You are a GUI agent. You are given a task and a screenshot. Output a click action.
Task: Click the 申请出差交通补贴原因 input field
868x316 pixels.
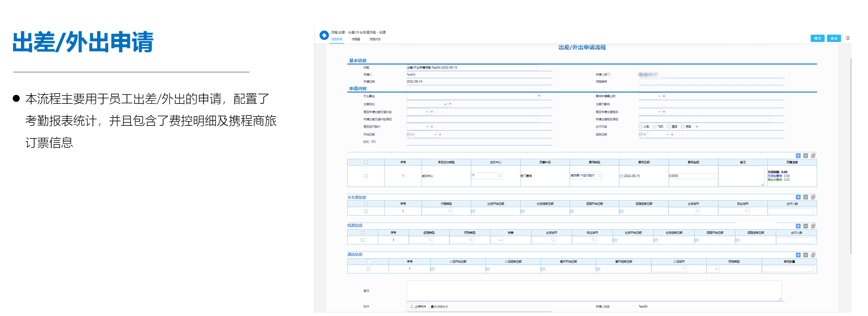pyautogui.click(x=472, y=119)
